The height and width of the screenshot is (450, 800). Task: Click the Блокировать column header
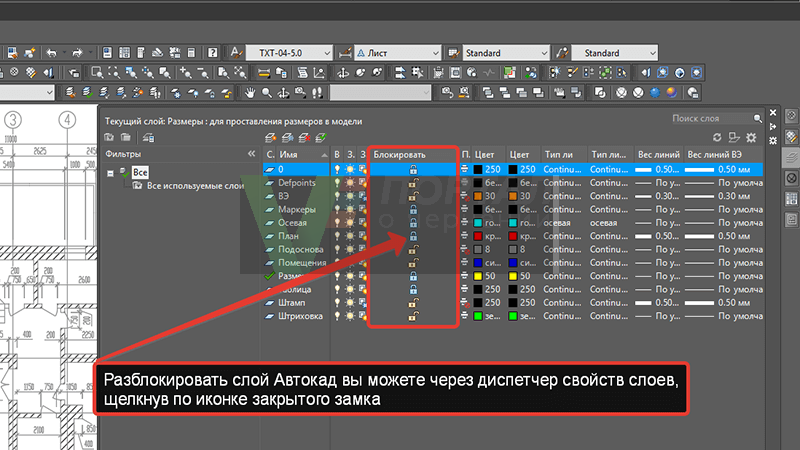coord(414,154)
